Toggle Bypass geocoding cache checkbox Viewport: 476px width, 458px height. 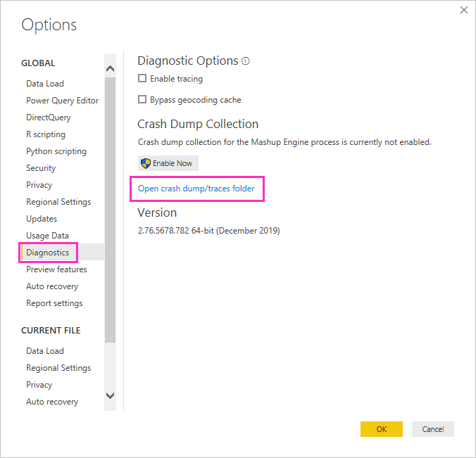coord(142,99)
